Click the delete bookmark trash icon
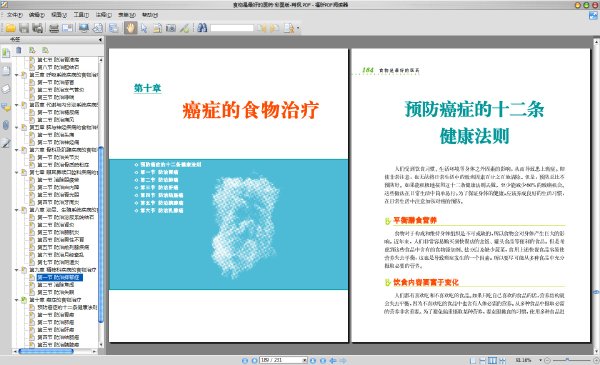The image size is (600, 365). point(19,50)
